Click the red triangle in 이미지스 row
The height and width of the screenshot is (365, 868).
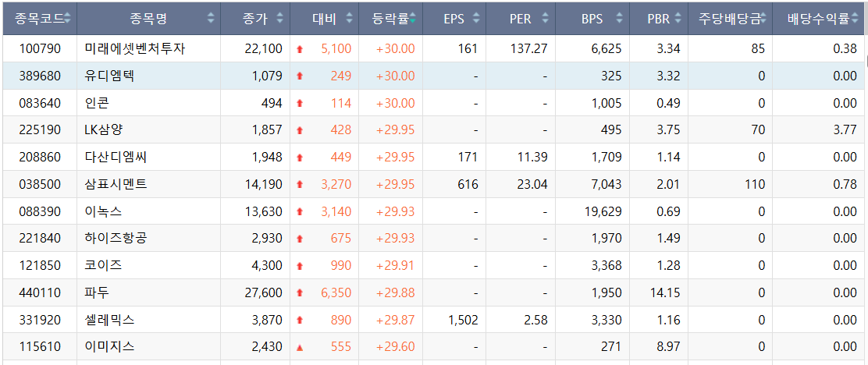[x=300, y=347]
